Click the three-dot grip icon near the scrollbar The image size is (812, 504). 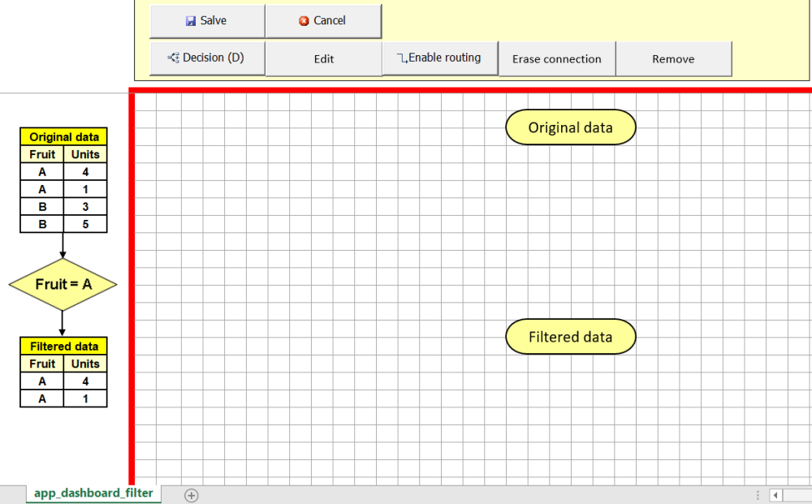pos(757,493)
